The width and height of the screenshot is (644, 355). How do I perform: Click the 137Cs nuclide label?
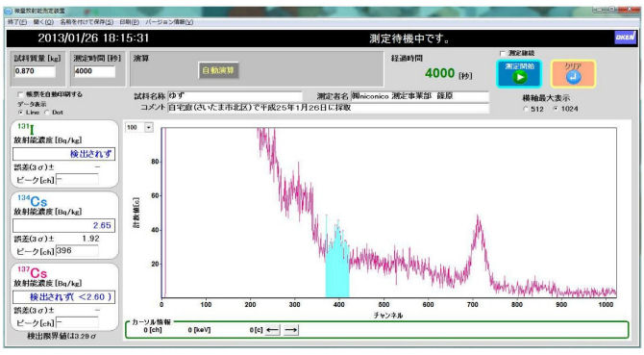33,272
